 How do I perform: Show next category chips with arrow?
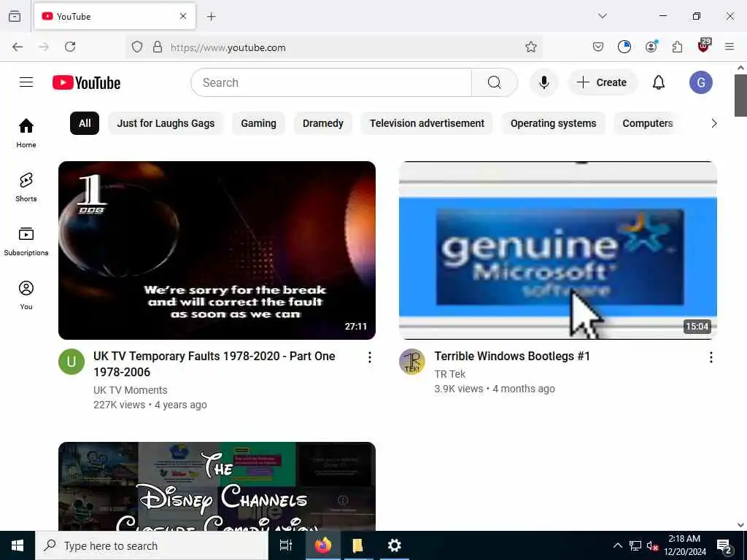[713, 123]
